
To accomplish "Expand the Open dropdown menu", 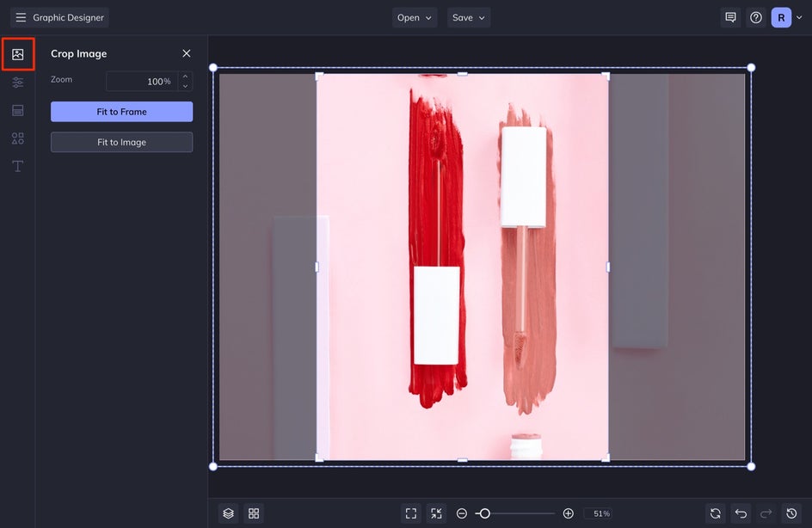I will pos(415,17).
